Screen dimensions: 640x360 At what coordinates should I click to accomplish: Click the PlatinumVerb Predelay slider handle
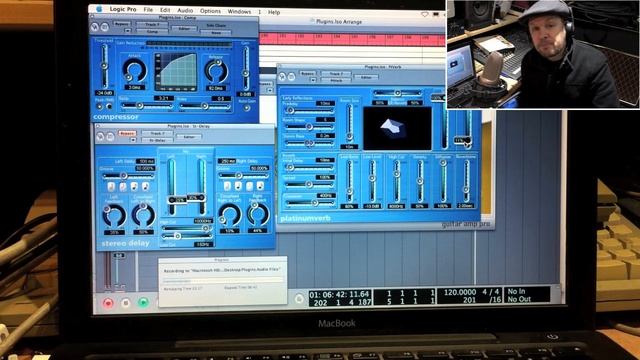pos(290,111)
